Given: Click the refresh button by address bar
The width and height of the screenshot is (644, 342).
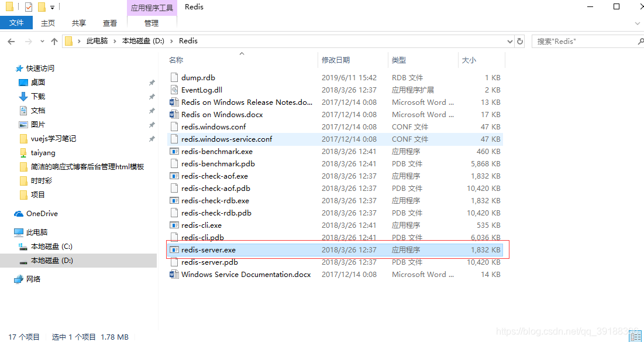Looking at the screenshot, I should click(520, 41).
